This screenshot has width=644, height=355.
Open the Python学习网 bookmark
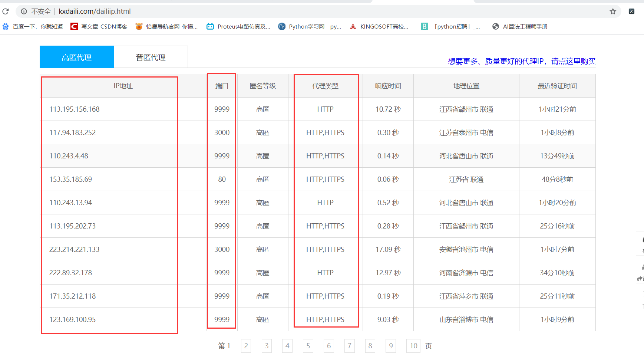[310, 26]
